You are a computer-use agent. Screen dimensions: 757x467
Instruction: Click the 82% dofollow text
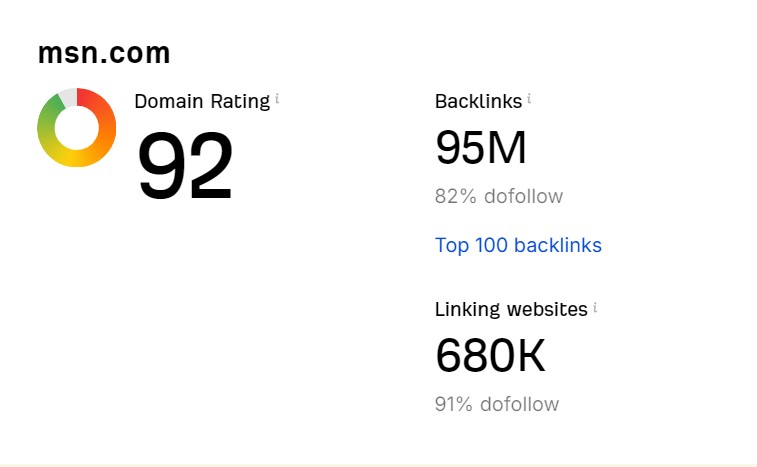[x=499, y=196]
